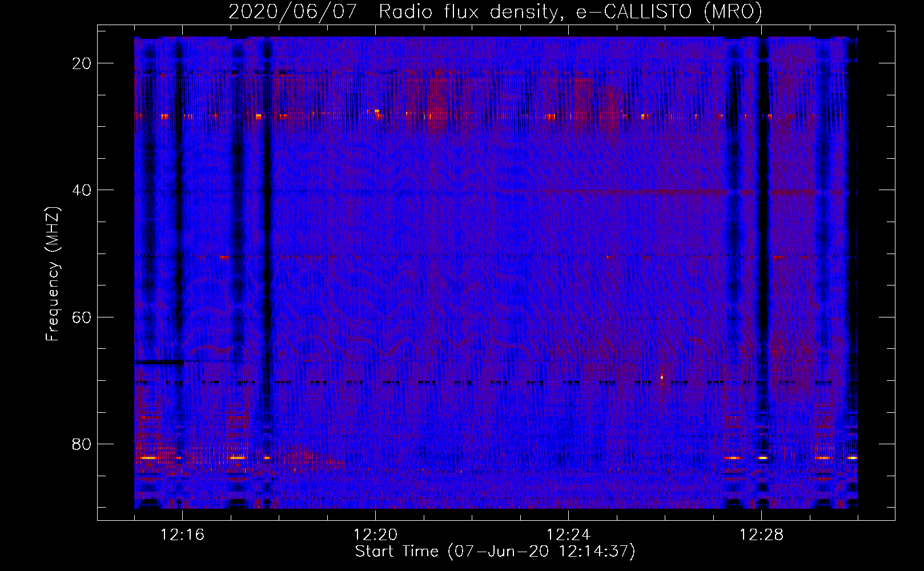Click the bright yellow burst spot near 12:26
This screenshot has width=924, height=571.
(x=662, y=377)
